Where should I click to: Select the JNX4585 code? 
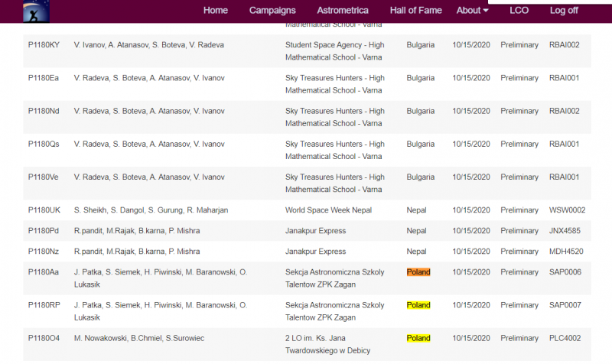tap(565, 230)
